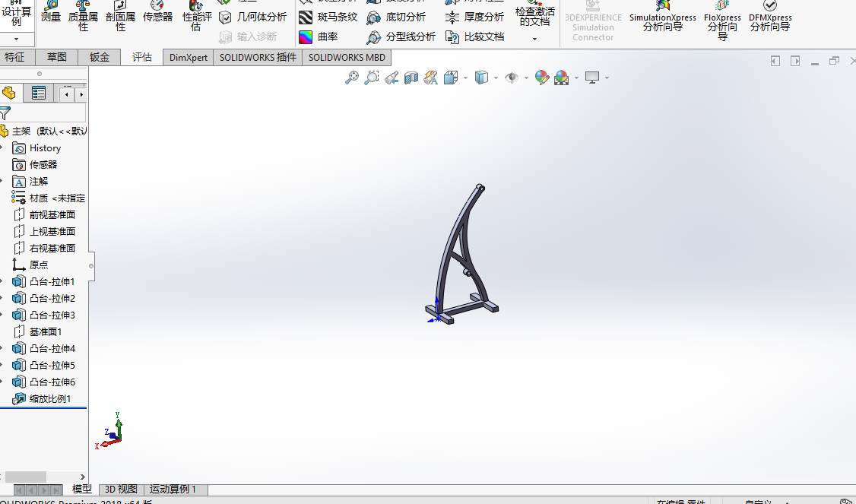Click Dynamic Annotation Views icon
This screenshot has height=504, width=856.
[431, 78]
